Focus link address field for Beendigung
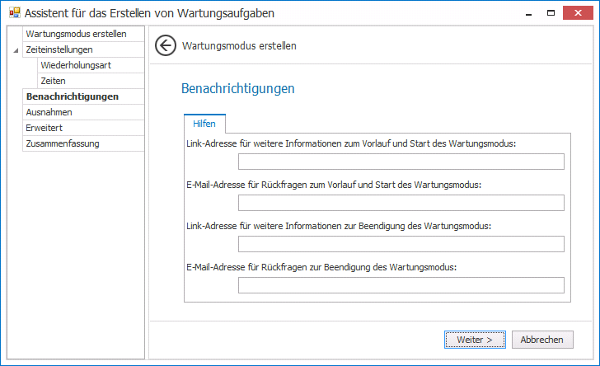Image resolution: width=600 pixels, height=366 pixels. pyautogui.click(x=401, y=244)
